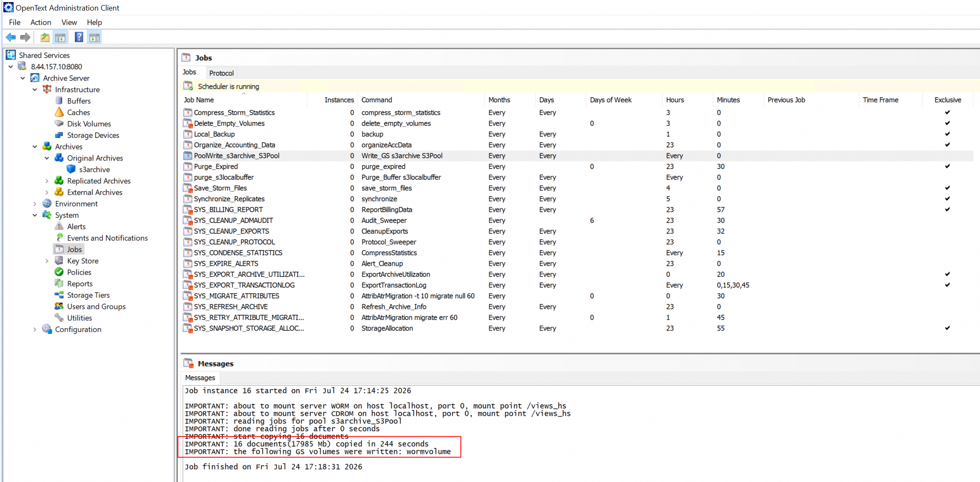Select the Events and Notifications icon

pyautogui.click(x=59, y=238)
